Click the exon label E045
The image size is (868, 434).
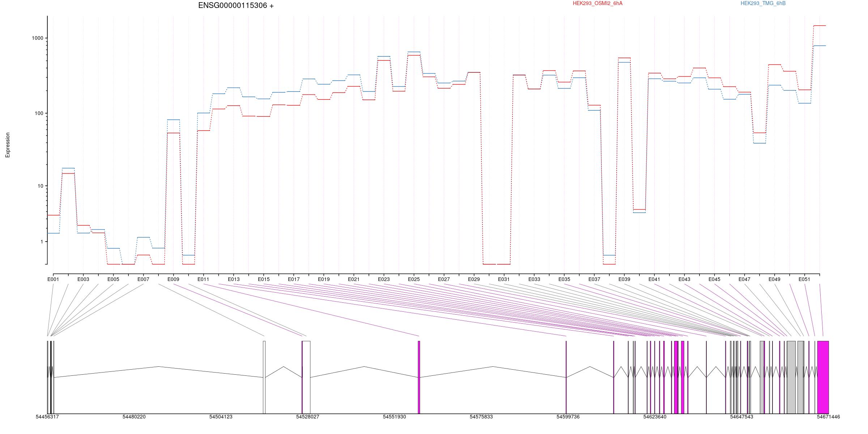click(x=714, y=279)
